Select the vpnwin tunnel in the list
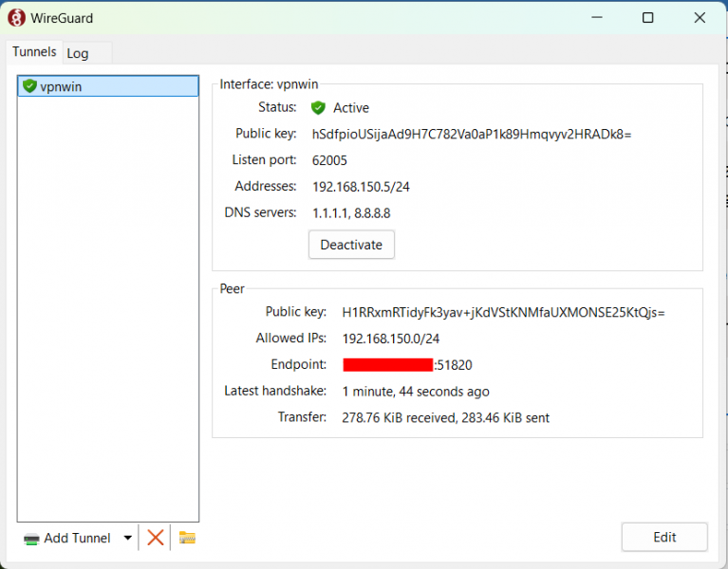 107,86
